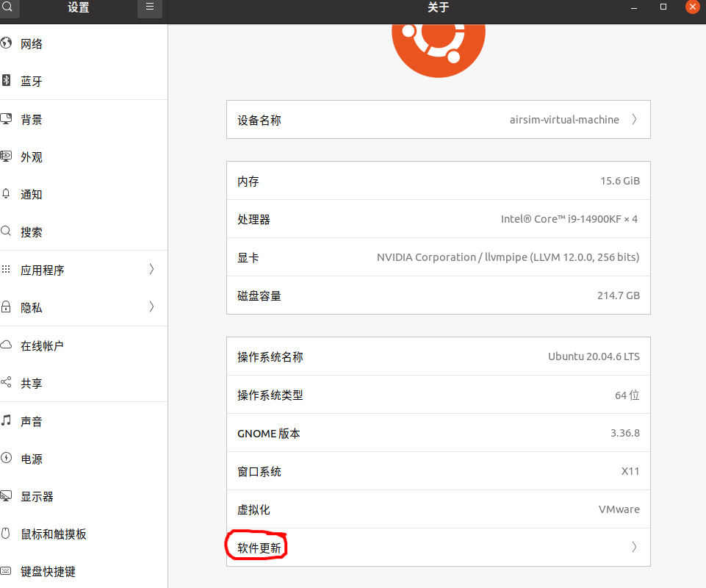Click the bell icon beside 通知

(x=6, y=194)
